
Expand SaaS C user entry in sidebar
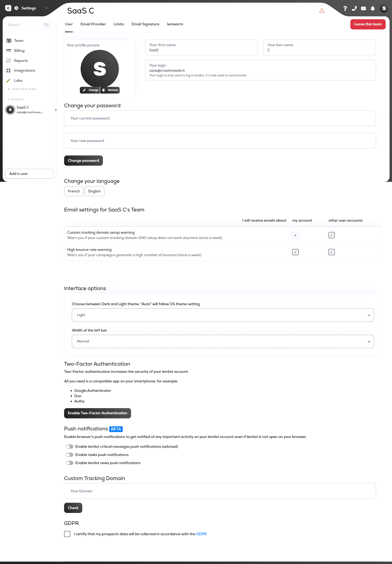(x=55, y=110)
